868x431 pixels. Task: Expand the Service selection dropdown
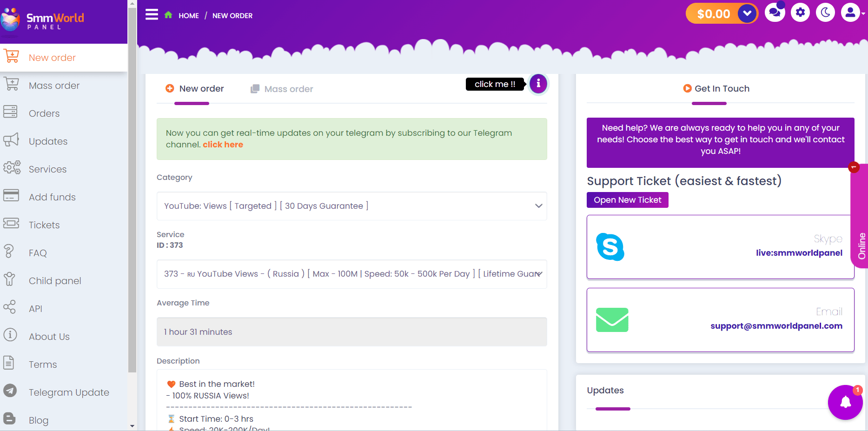(x=351, y=274)
